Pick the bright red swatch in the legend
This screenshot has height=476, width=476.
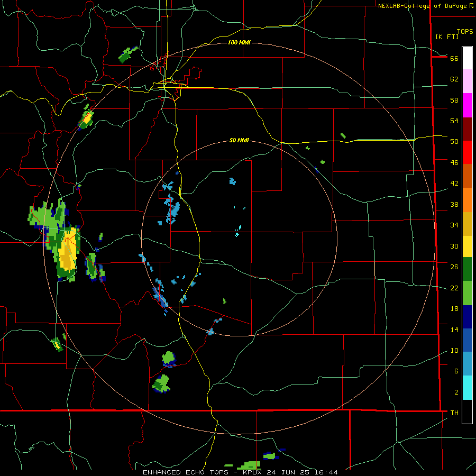467,152
